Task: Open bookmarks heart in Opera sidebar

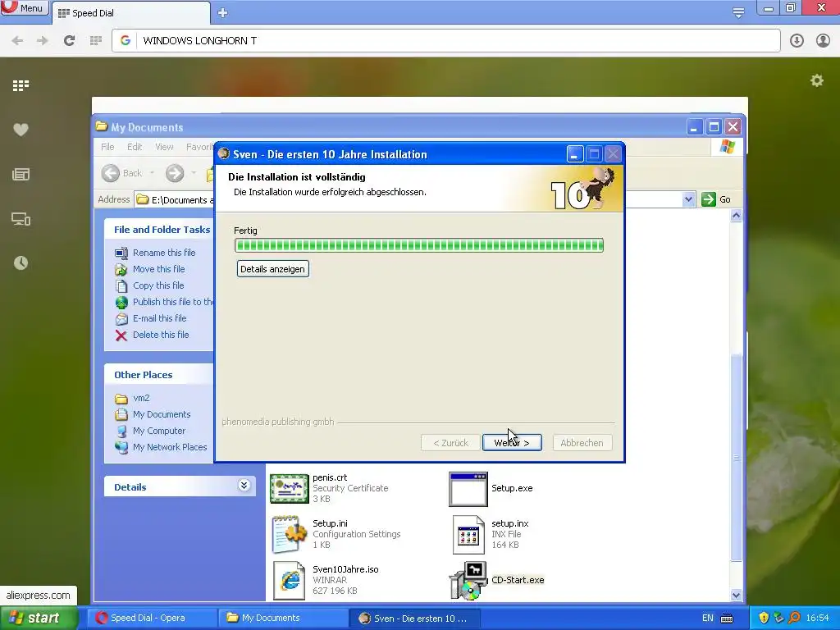Action: pos(21,130)
